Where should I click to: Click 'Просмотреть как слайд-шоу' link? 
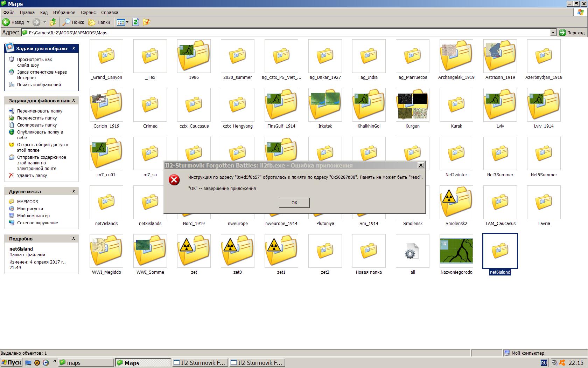click(x=34, y=62)
